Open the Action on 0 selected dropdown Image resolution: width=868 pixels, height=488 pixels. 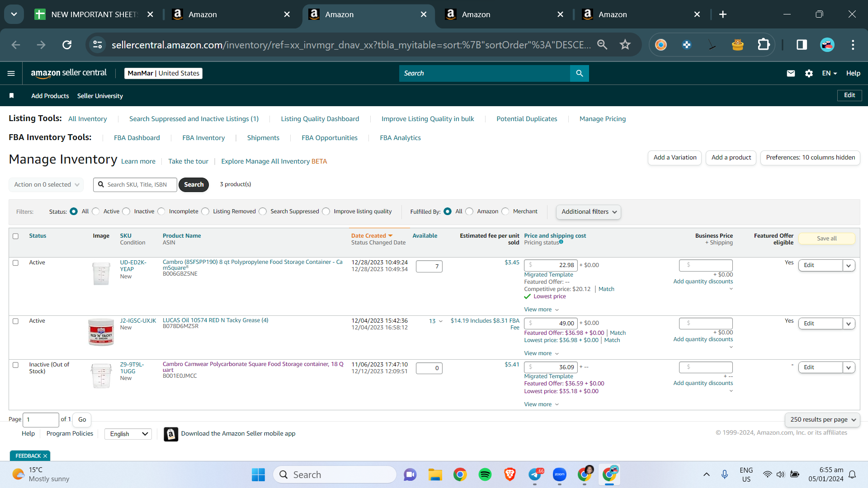[46, 184]
